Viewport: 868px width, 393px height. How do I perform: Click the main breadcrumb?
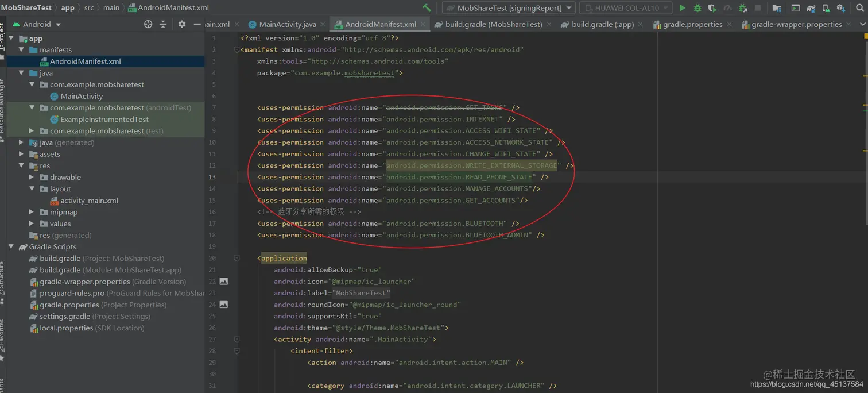coord(111,8)
